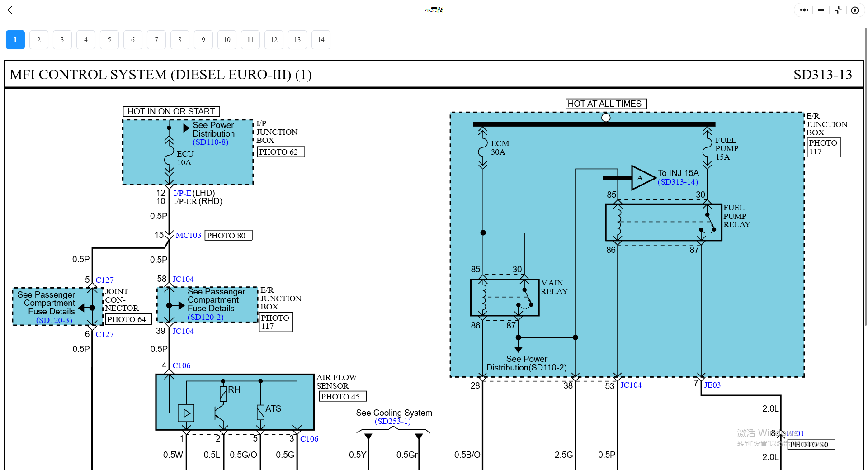Screen dimensions: 868x470
Task: Follow the SD120-2 fuse details link
Action: tap(206, 317)
